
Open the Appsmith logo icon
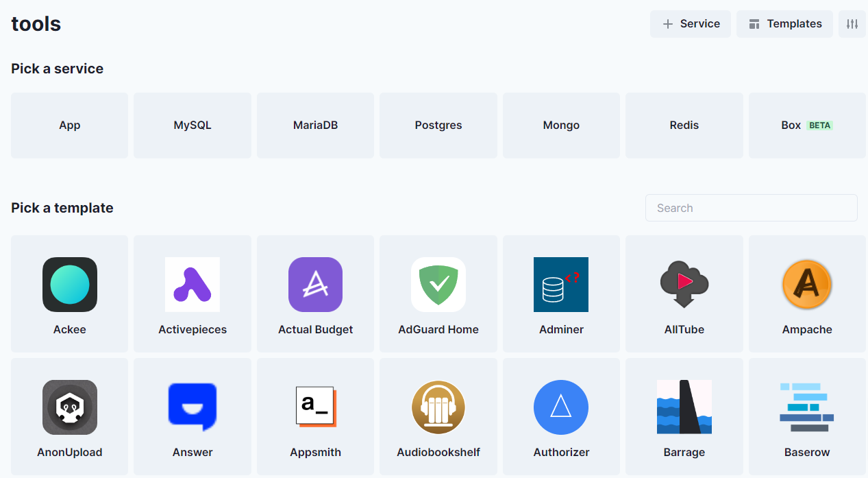[315, 407]
